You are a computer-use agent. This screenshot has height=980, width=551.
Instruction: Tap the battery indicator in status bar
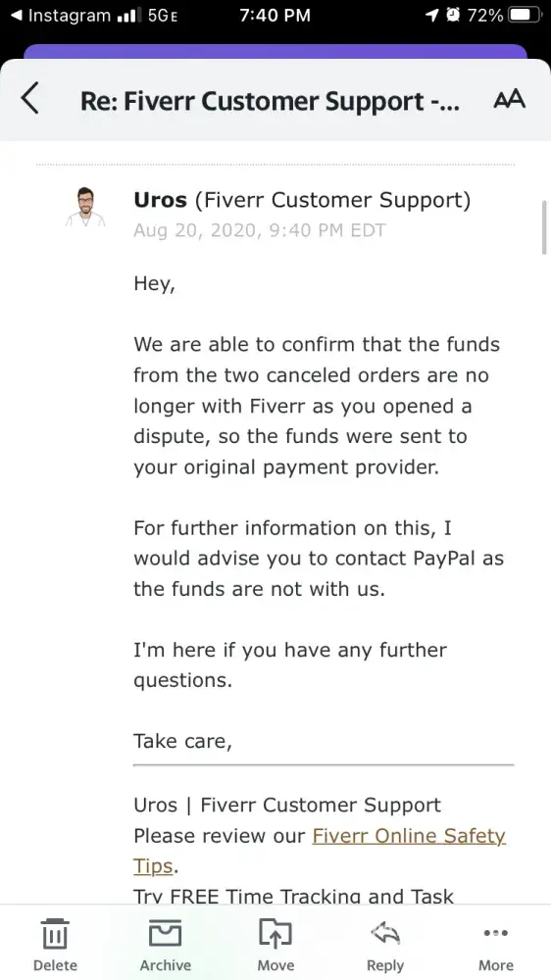click(x=525, y=15)
